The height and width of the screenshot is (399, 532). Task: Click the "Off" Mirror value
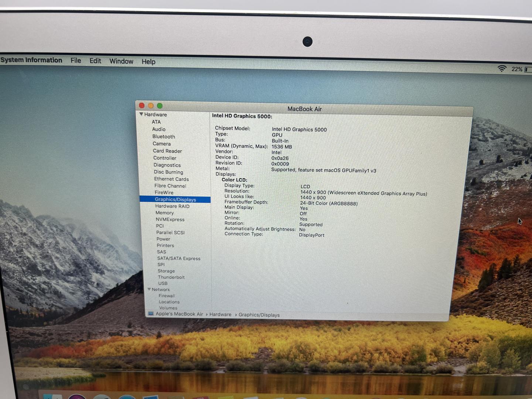pyautogui.click(x=303, y=214)
